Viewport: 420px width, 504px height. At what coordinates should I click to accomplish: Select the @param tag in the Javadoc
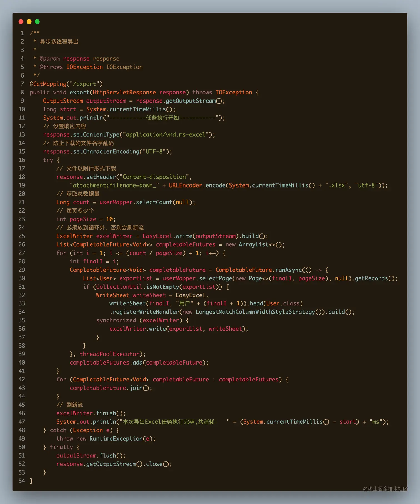pos(50,59)
